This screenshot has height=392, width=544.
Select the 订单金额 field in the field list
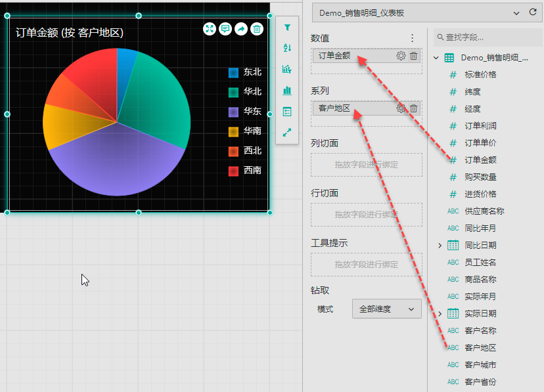click(x=480, y=160)
